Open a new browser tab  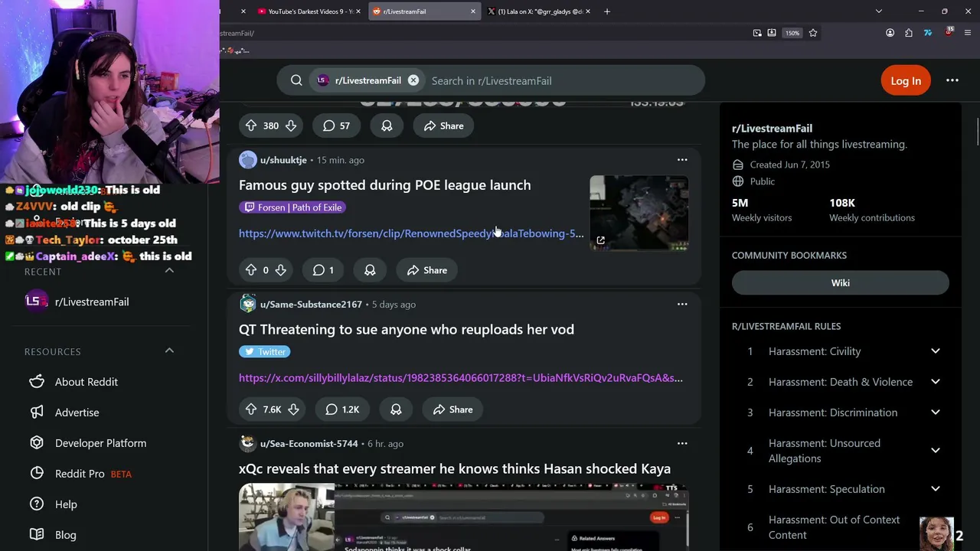[x=607, y=11]
